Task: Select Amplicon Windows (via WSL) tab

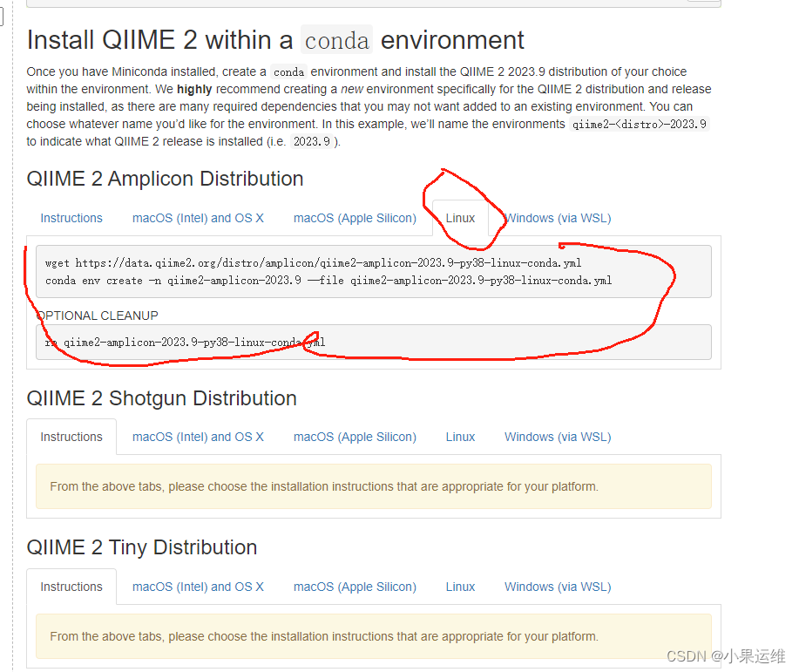Action: coord(558,218)
